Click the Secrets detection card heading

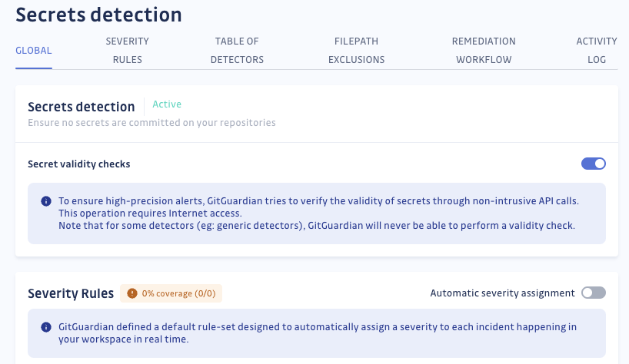click(81, 107)
